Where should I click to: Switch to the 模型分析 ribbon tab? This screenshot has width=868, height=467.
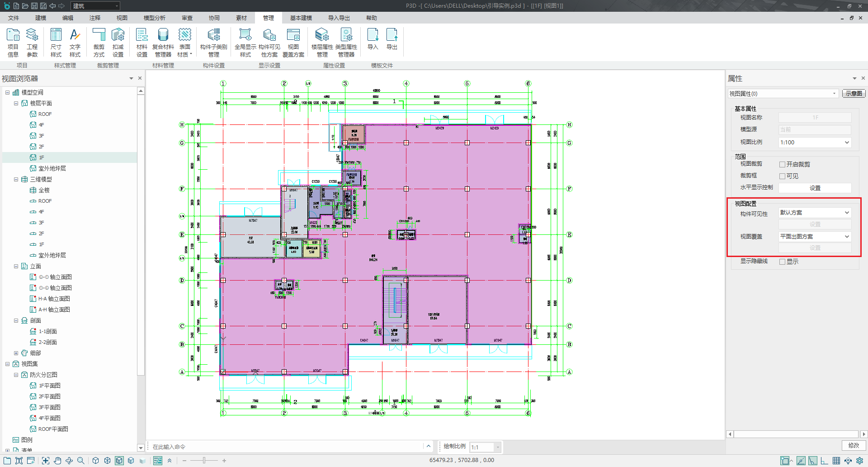tap(154, 18)
